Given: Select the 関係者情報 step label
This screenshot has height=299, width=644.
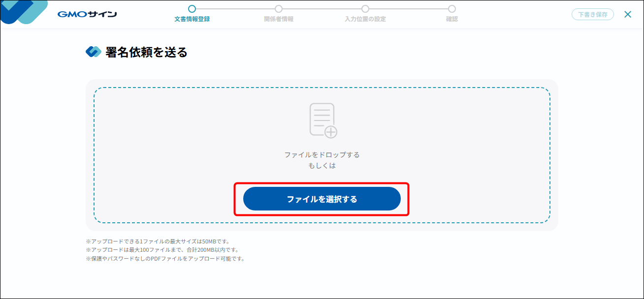Looking at the screenshot, I should coord(279,19).
